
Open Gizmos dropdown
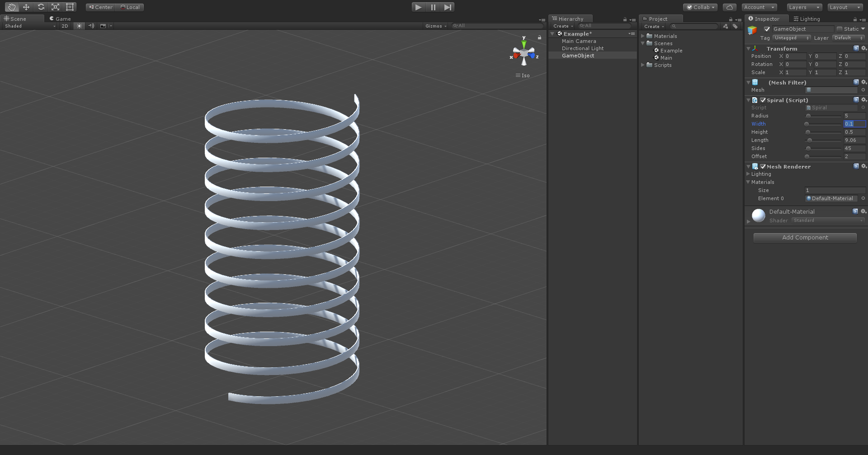(436, 26)
